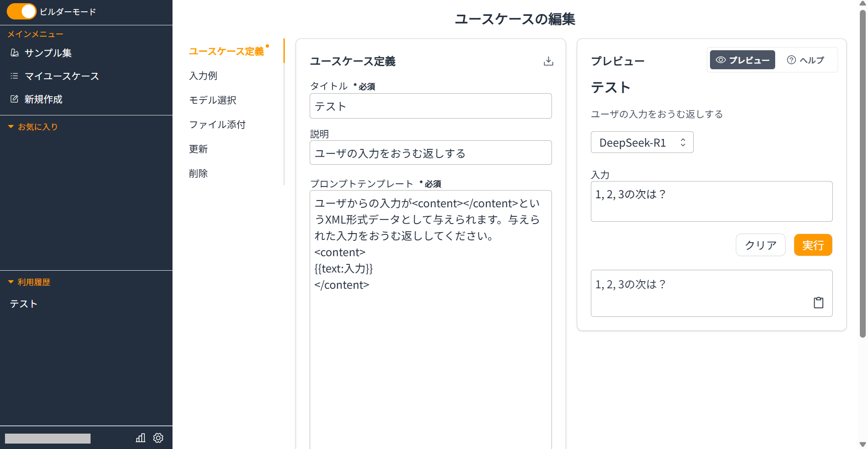Switch to the 入力例 tab
The width and height of the screenshot is (868, 449).
point(202,76)
